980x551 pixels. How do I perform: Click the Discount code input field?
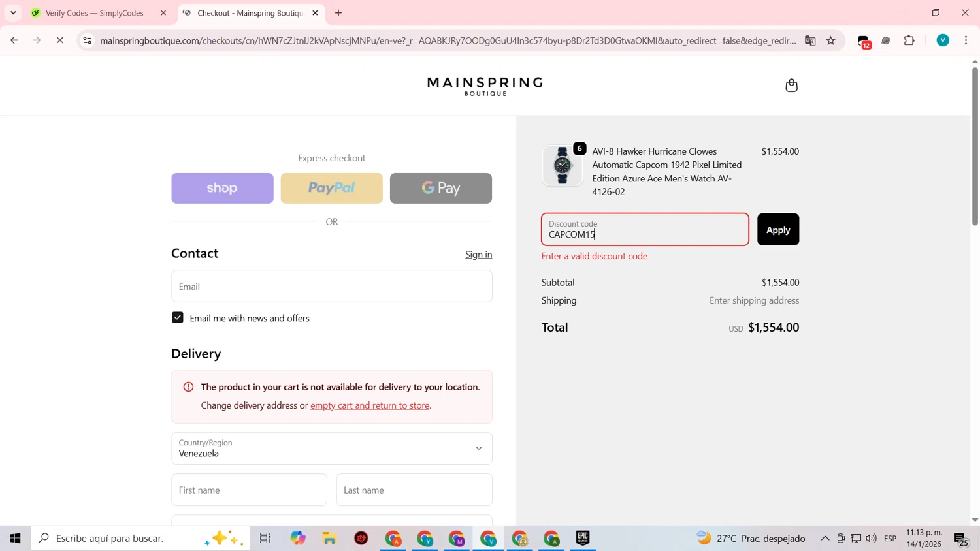(x=645, y=230)
